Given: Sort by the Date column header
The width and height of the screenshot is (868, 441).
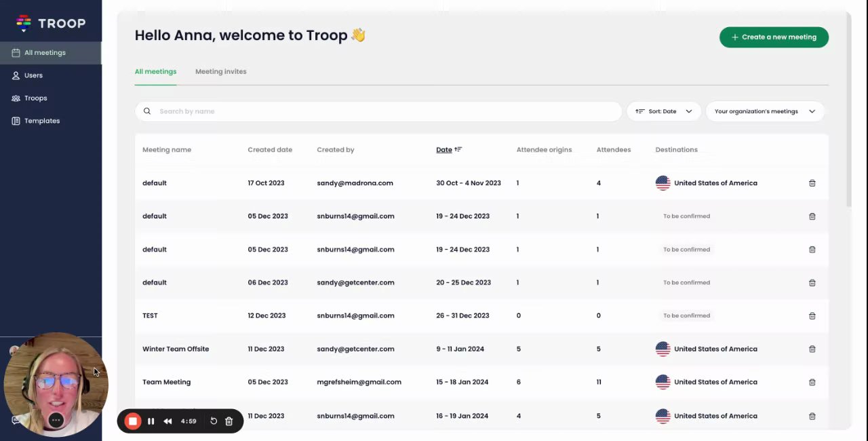Looking at the screenshot, I should coord(443,150).
